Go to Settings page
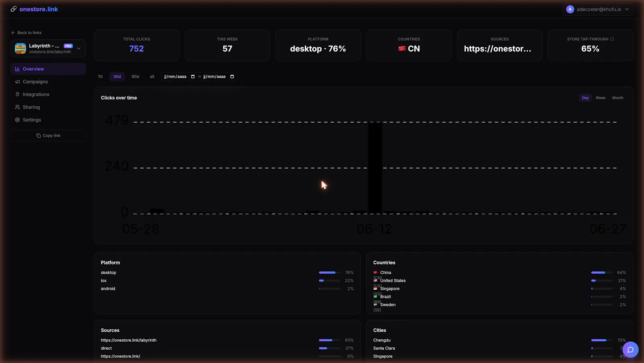The height and width of the screenshot is (363, 644). [x=48, y=120]
